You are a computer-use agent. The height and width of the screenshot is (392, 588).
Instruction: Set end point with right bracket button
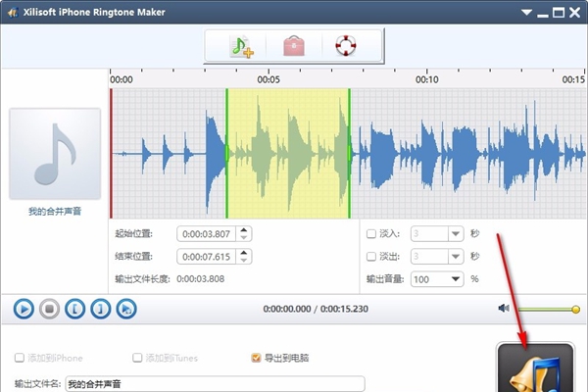pyautogui.click(x=101, y=309)
